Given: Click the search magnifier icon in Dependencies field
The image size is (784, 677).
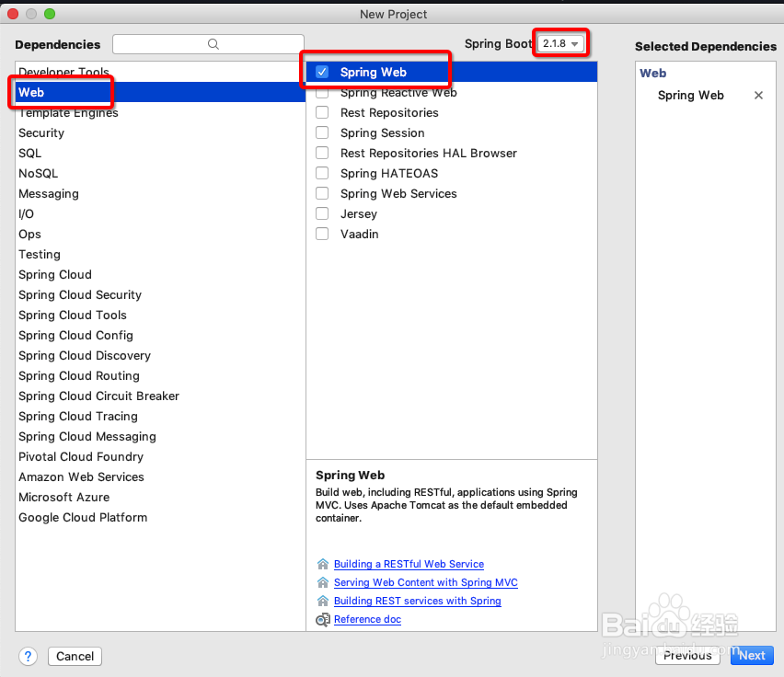Looking at the screenshot, I should 213,44.
